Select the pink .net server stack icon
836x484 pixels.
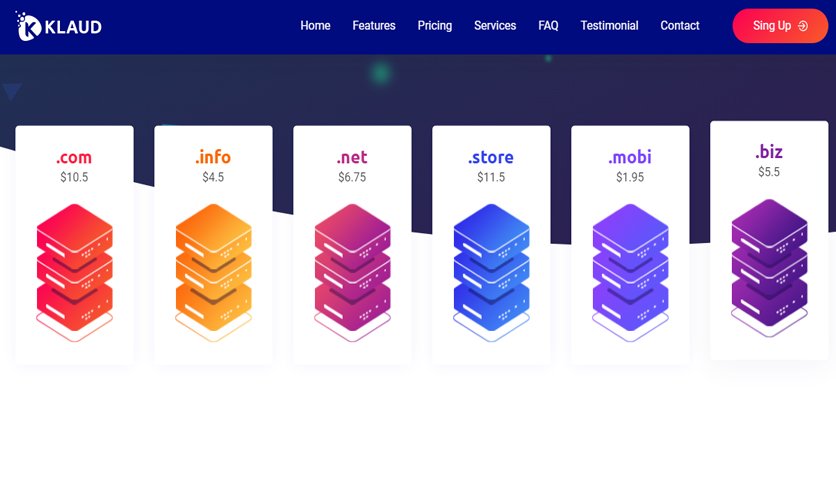(x=352, y=272)
